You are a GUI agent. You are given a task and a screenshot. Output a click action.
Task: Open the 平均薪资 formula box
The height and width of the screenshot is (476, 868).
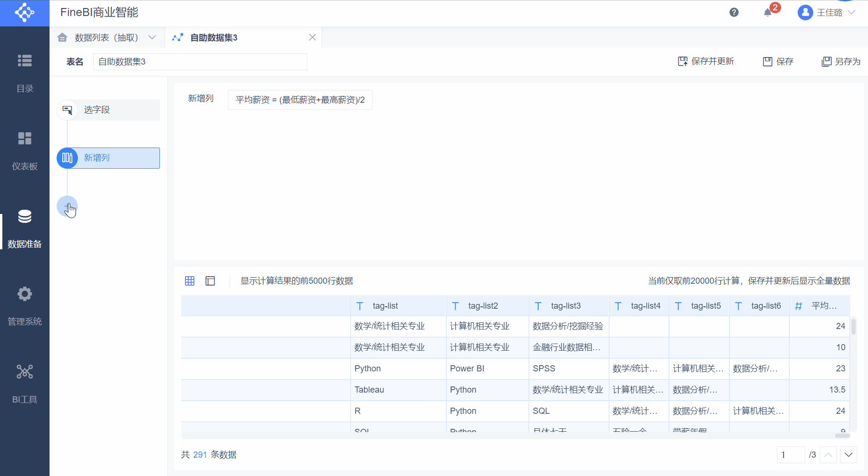[x=300, y=100]
